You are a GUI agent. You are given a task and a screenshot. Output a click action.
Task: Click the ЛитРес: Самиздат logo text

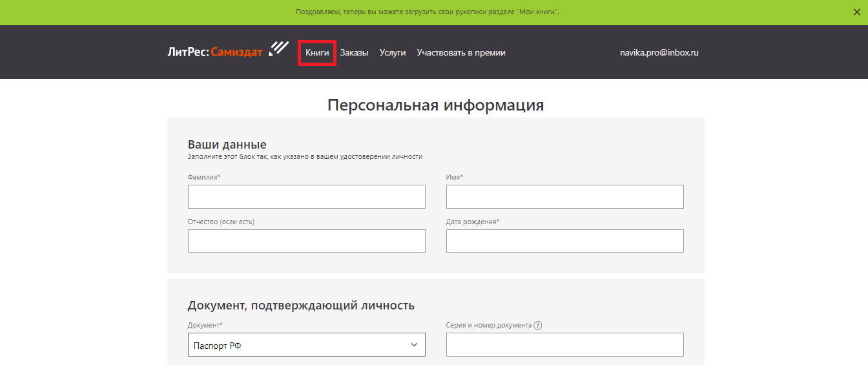[x=214, y=53]
